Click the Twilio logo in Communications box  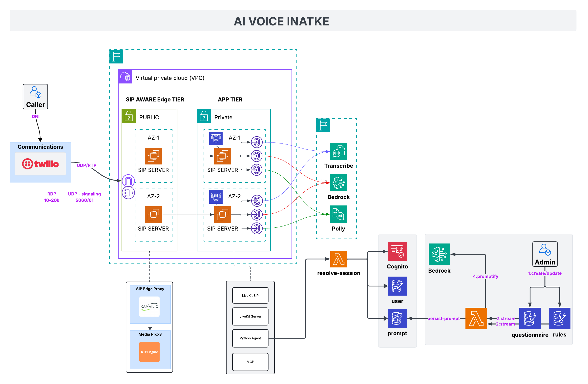[40, 164]
